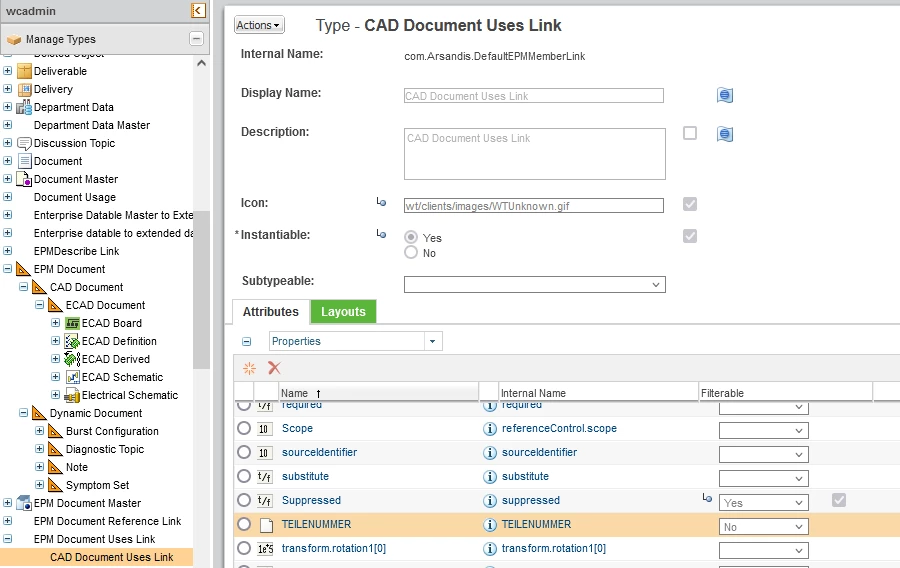The width and height of the screenshot is (900, 568).
Task: Select radio button for TEILENUMMER row
Action: [244, 524]
